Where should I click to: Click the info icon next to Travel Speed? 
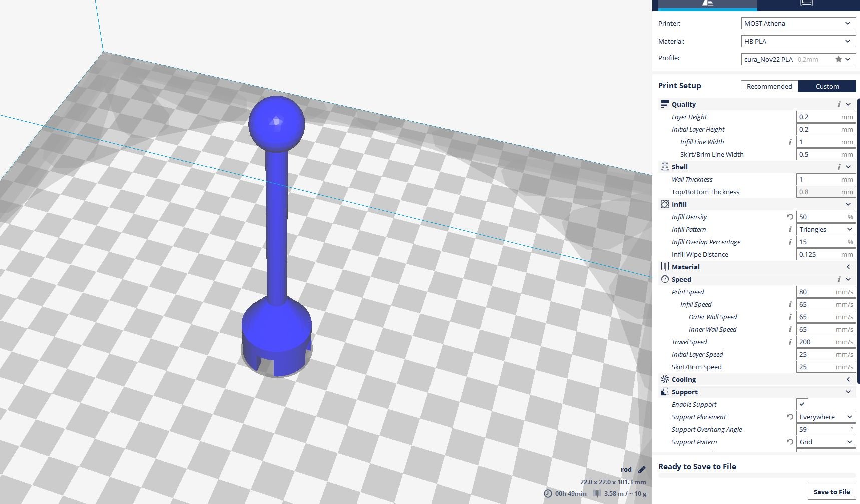pos(790,342)
